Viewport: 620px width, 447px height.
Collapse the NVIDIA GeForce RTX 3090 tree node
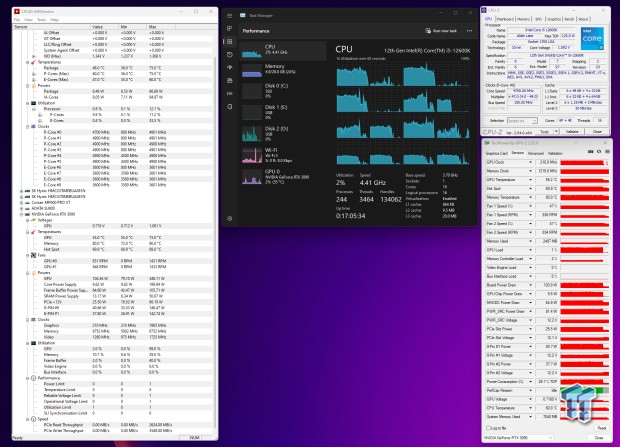coord(22,214)
